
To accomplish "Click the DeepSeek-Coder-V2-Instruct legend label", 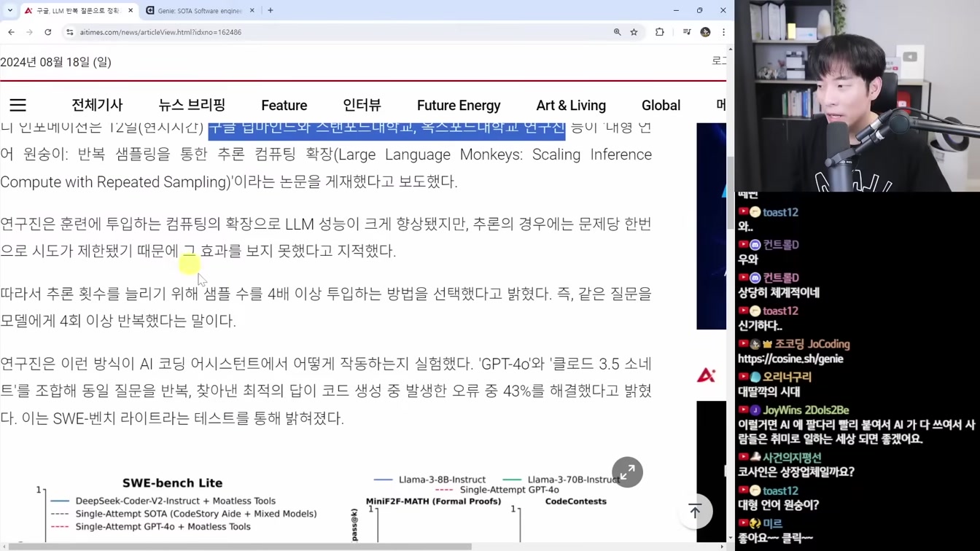I will (x=175, y=501).
